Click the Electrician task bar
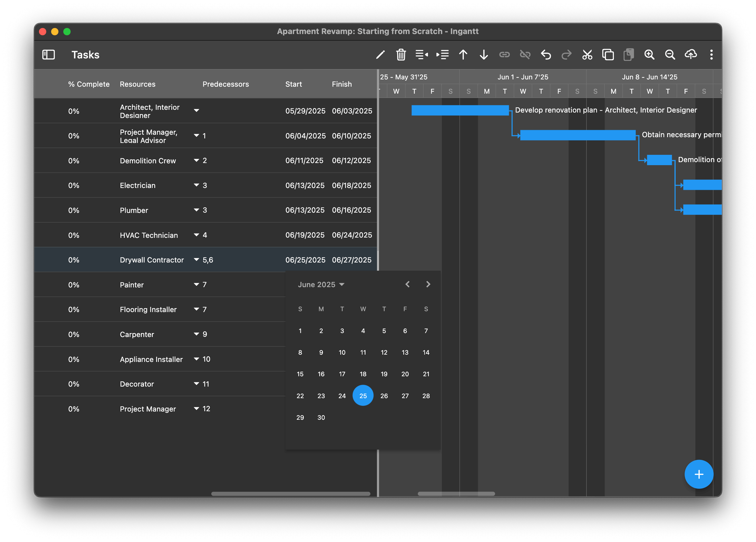This screenshot has height=542, width=756. pyautogui.click(x=702, y=185)
